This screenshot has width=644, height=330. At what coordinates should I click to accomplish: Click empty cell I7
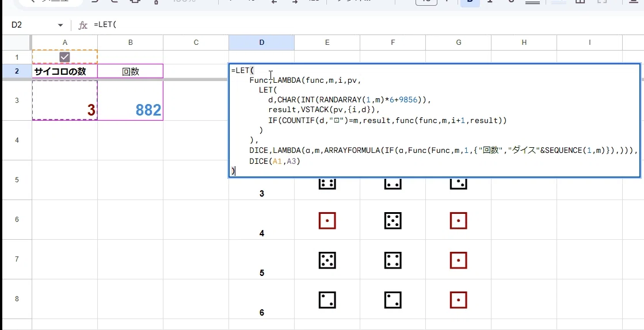tap(590, 259)
